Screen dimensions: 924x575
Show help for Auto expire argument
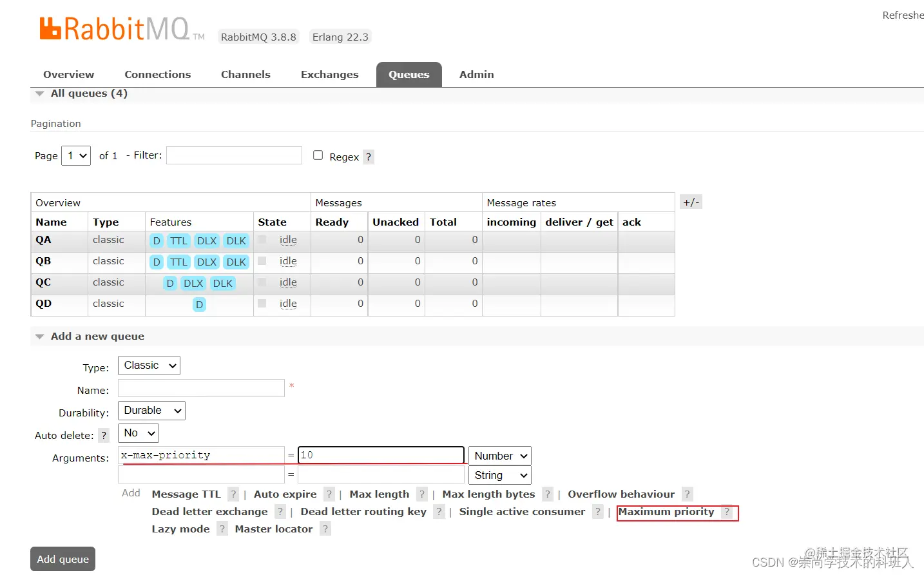coord(329,494)
